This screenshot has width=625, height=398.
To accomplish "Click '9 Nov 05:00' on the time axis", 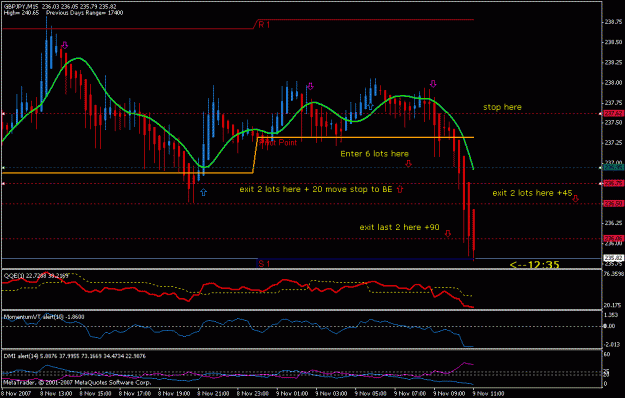I will pos(371,394).
